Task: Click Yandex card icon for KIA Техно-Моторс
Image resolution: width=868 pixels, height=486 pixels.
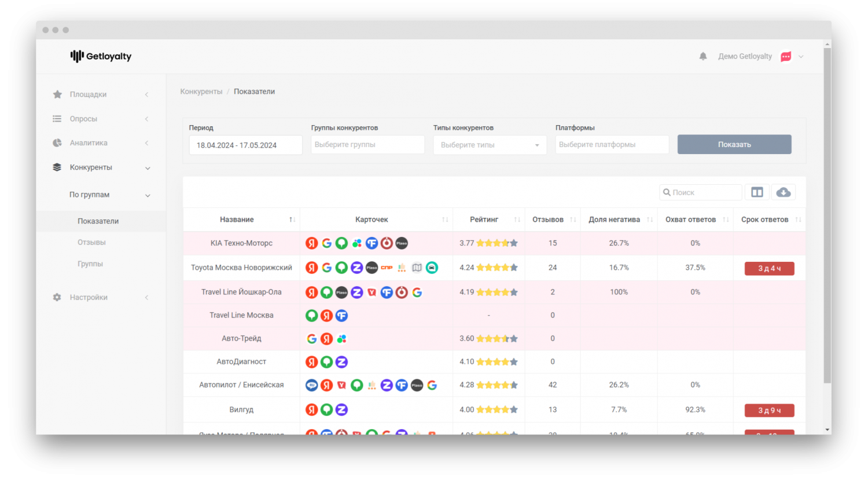Action: [x=312, y=243]
